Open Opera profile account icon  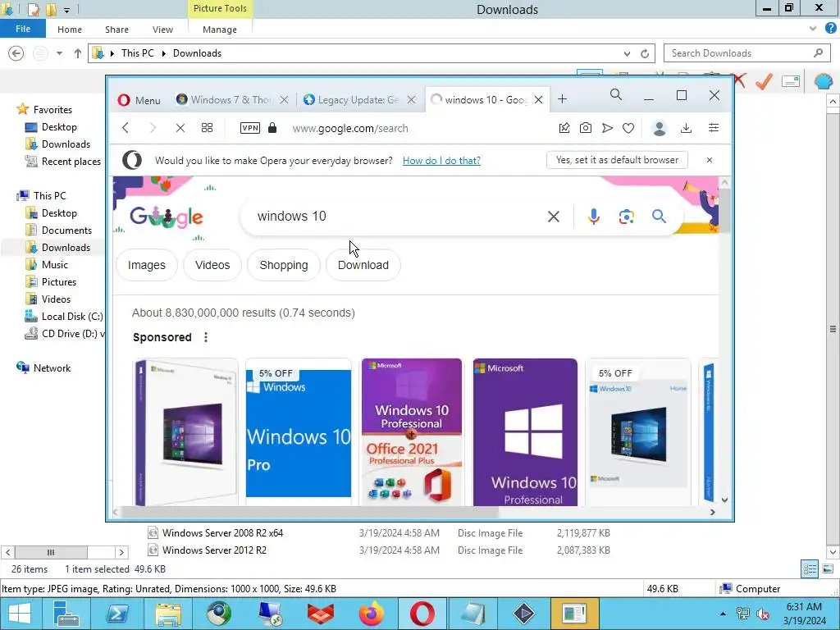click(x=660, y=128)
